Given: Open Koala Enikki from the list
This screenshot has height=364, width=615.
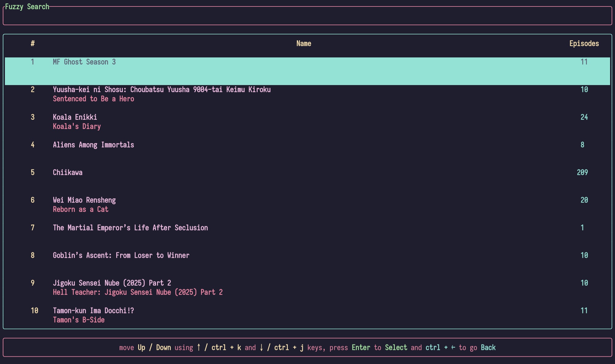Looking at the screenshot, I should click(x=75, y=117).
